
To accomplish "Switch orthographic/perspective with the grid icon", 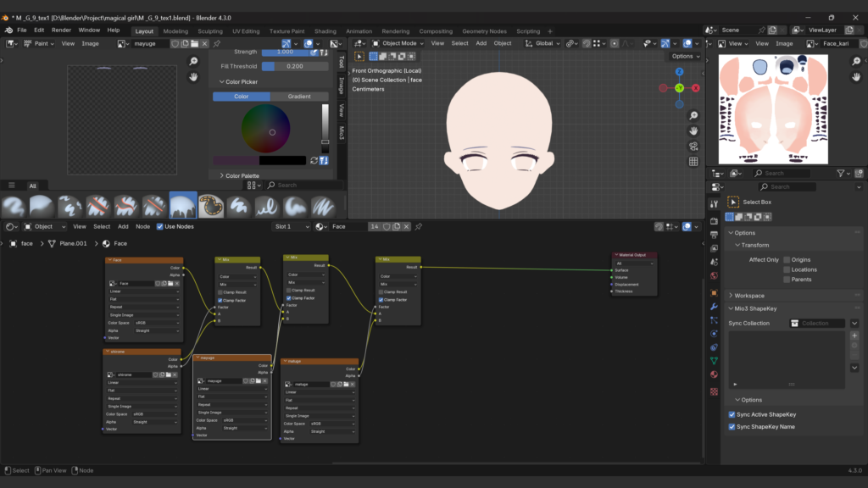I will click(x=693, y=161).
